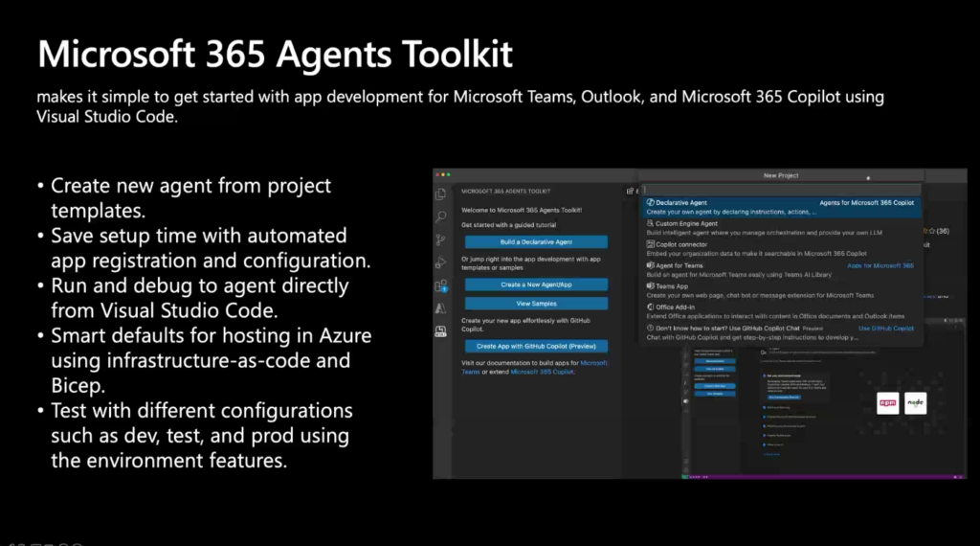Click 'Welcome to Microsoft 365 Agents Toolkit!' text

522,210
